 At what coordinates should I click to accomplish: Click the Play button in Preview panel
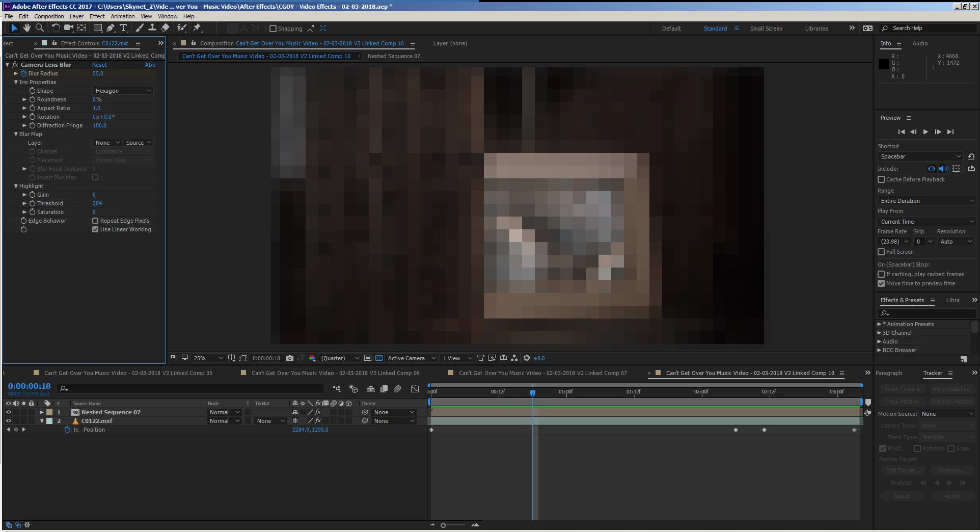(x=925, y=132)
